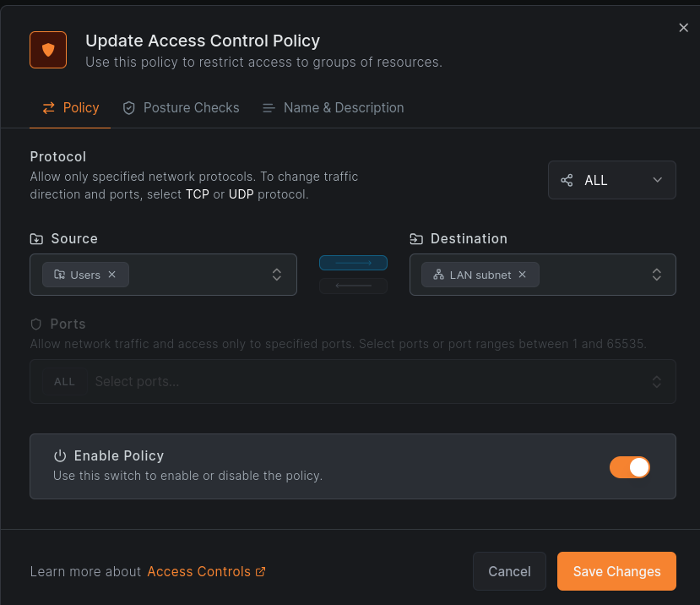The height and width of the screenshot is (605, 700).
Task: Close the Update Access Control Policy dialog
Action: pyautogui.click(x=683, y=28)
